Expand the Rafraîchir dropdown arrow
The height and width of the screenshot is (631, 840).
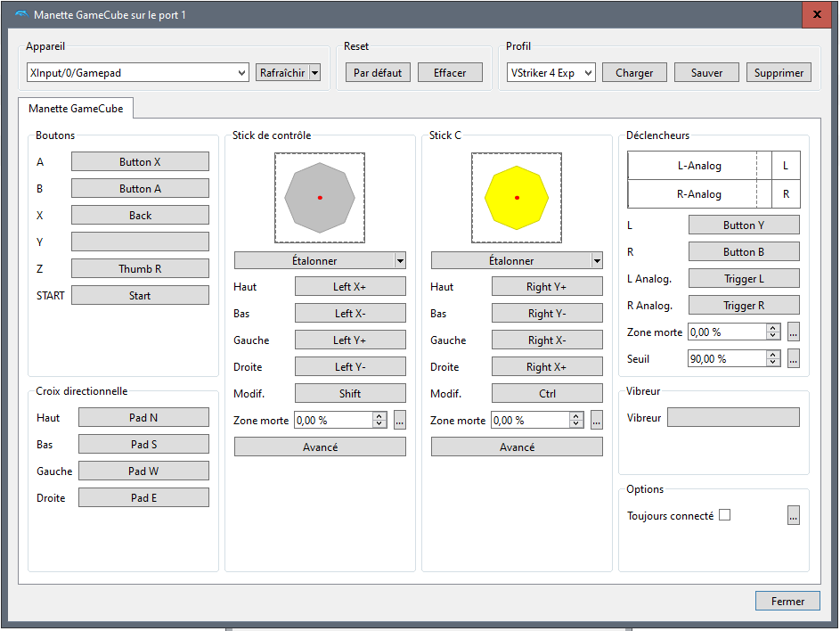coord(314,73)
